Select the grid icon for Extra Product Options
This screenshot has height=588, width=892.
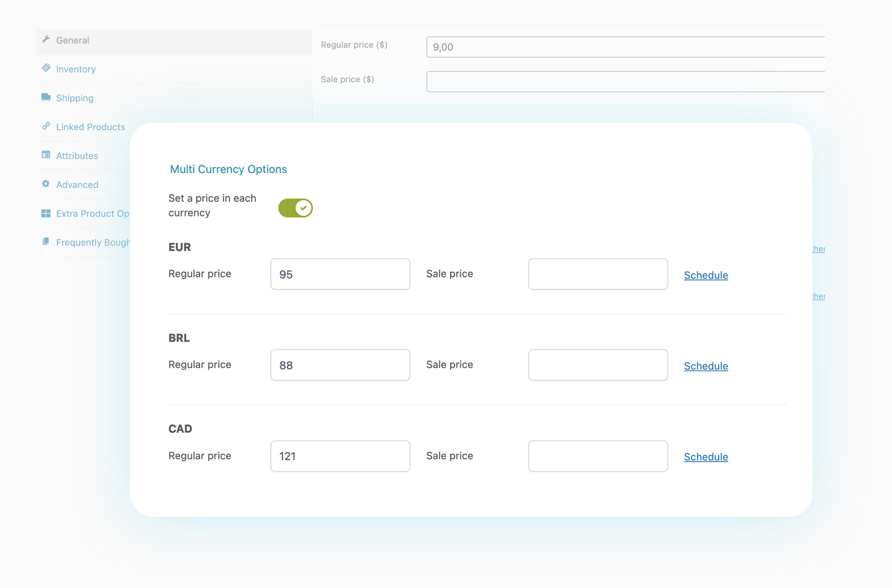46,212
